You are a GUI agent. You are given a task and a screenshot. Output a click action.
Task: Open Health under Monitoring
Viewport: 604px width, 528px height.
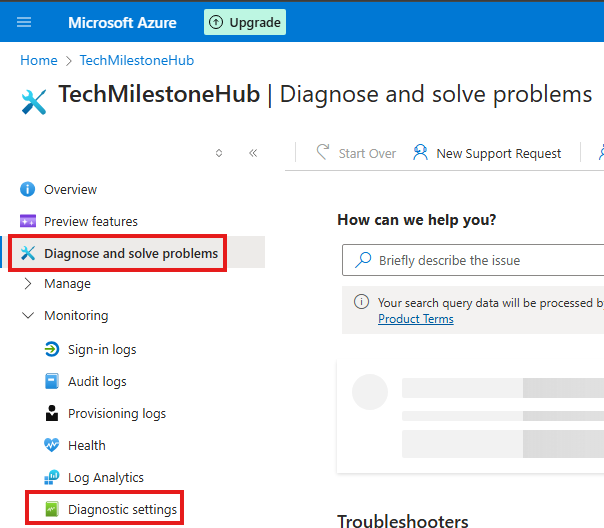[x=87, y=446]
